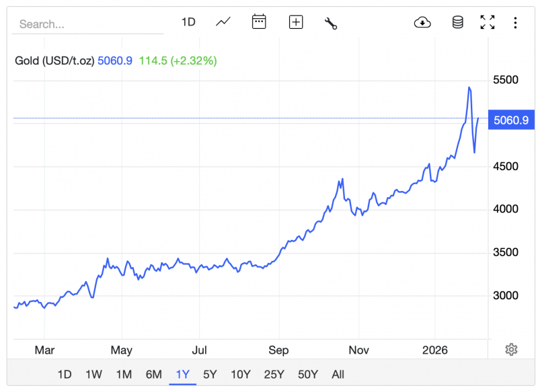Open chart settings gear icon

coord(511,349)
